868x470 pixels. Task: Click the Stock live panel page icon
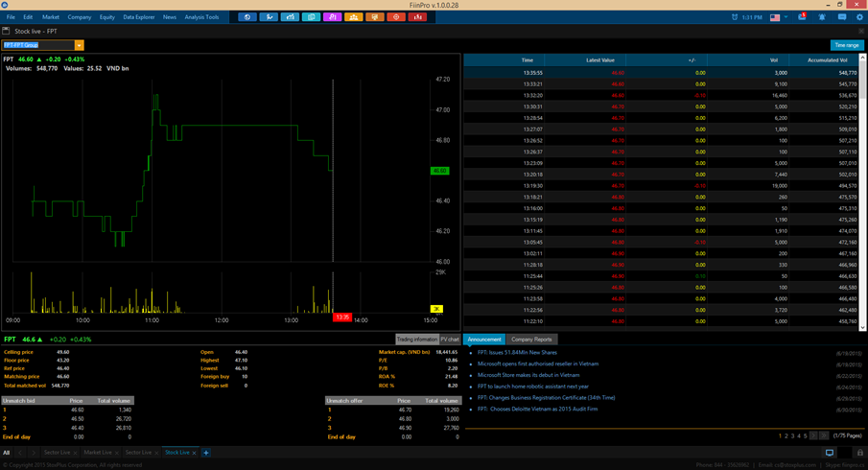[x=6, y=31]
